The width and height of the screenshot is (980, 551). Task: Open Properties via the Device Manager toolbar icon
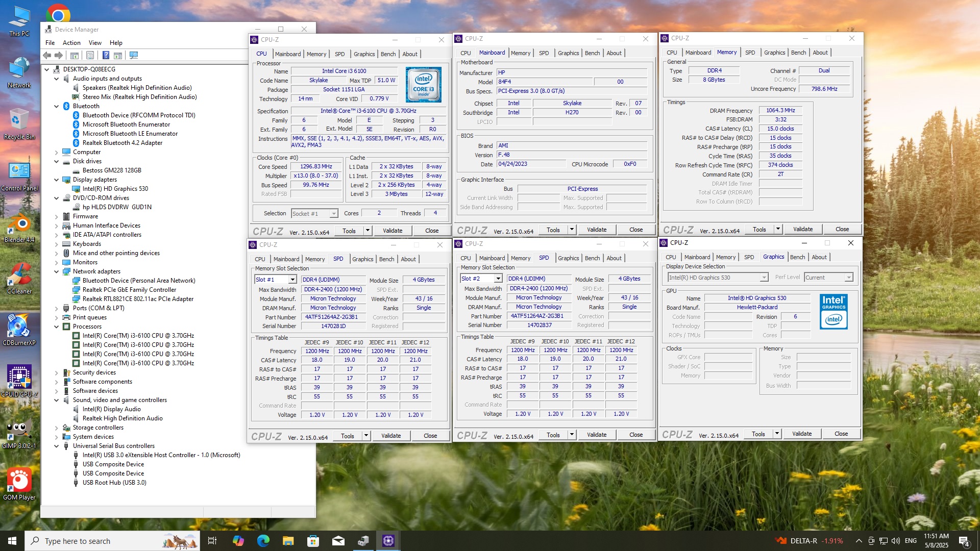point(90,55)
